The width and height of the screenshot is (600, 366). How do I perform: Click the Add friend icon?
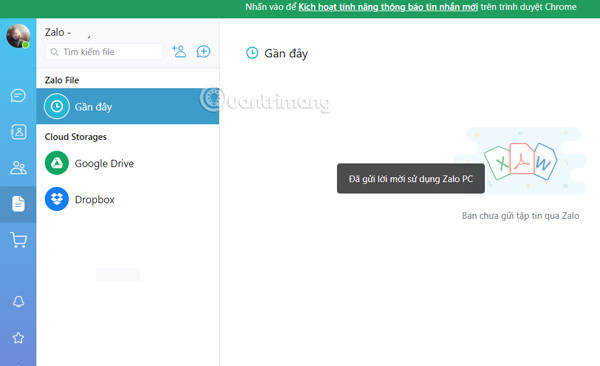tap(179, 51)
